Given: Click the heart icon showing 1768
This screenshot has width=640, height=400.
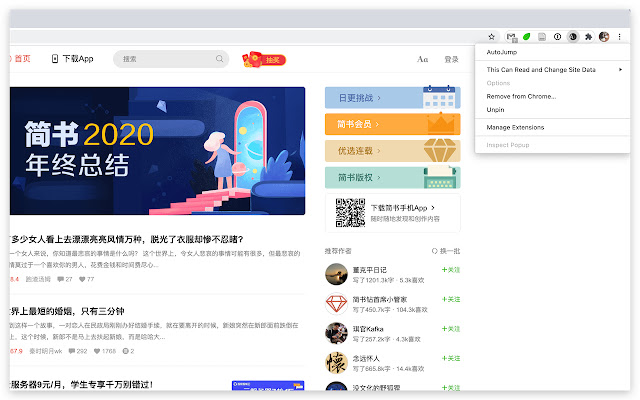Looking at the screenshot, I should click(x=97, y=351).
